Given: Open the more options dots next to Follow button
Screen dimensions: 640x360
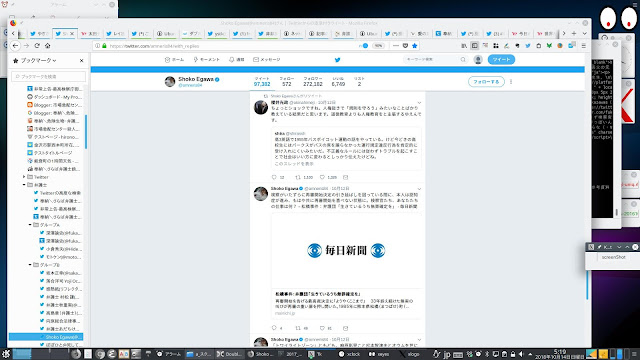Looking at the screenshot, I should pyautogui.click(x=511, y=82).
